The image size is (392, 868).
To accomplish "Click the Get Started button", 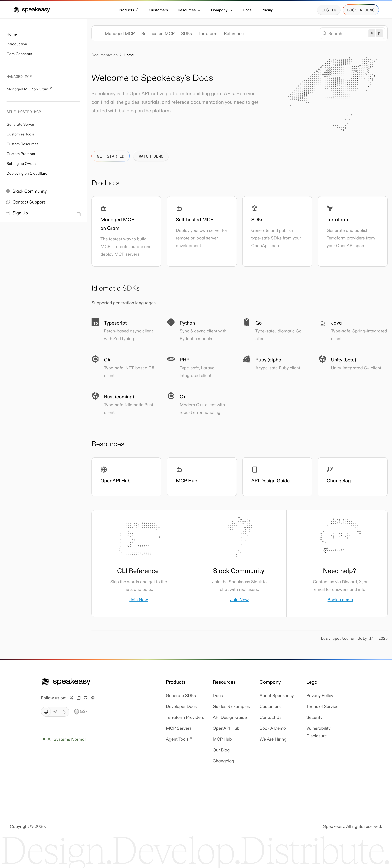I will point(111,156).
